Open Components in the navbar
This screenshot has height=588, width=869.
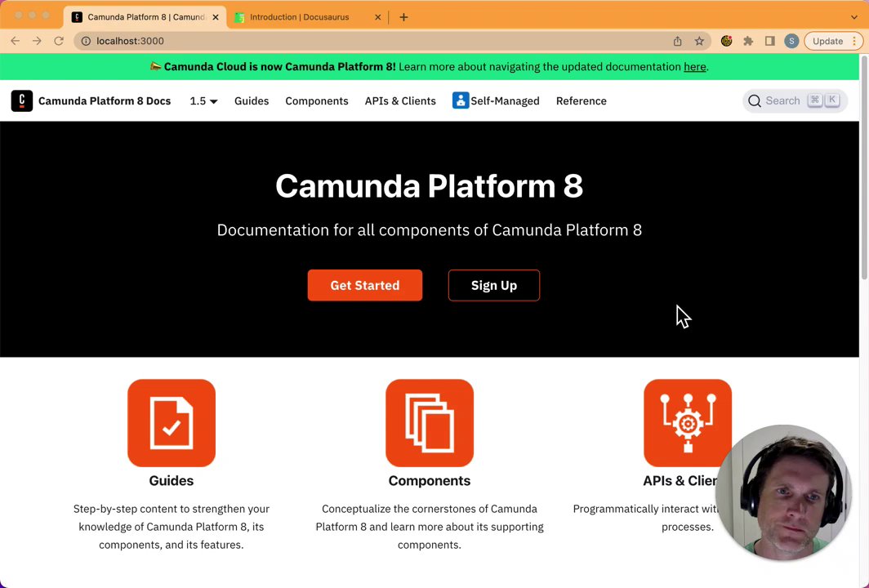[317, 101]
